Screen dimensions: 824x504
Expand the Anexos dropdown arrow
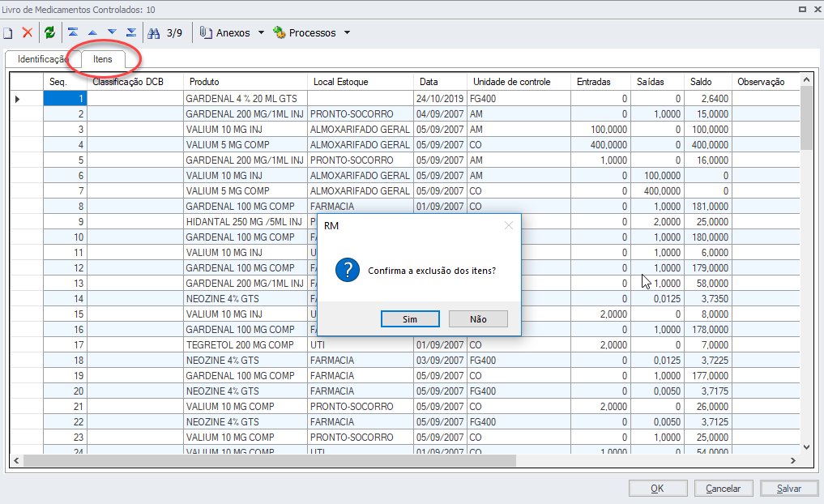261,32
